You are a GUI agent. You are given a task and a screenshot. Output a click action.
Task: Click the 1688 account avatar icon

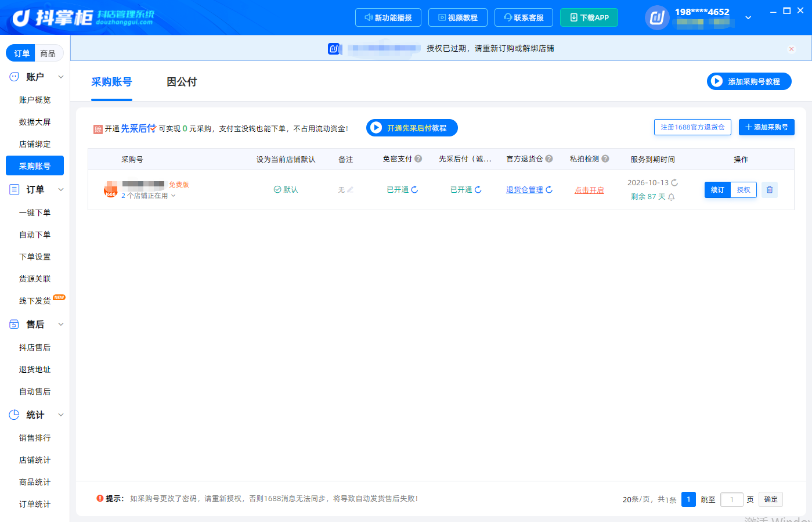click(x=111, y=189)
